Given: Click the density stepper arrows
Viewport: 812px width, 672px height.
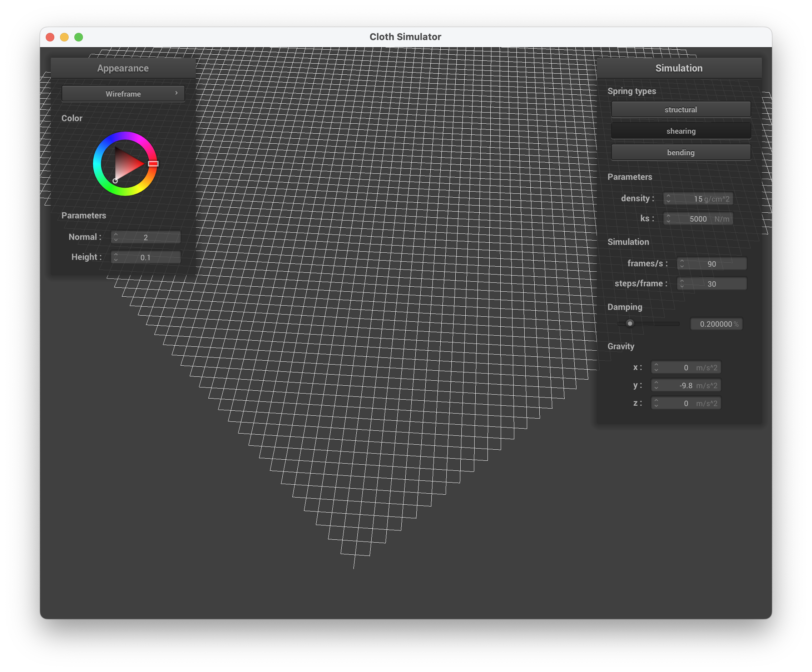Looking at the screenshot, I should tap(668, 199).
